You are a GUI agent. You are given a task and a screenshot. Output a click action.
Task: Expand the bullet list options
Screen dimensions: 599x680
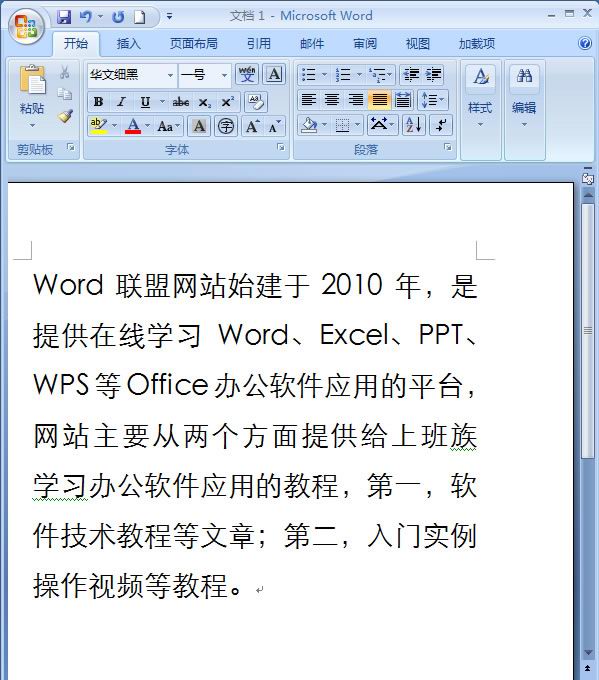click(324, 75)
